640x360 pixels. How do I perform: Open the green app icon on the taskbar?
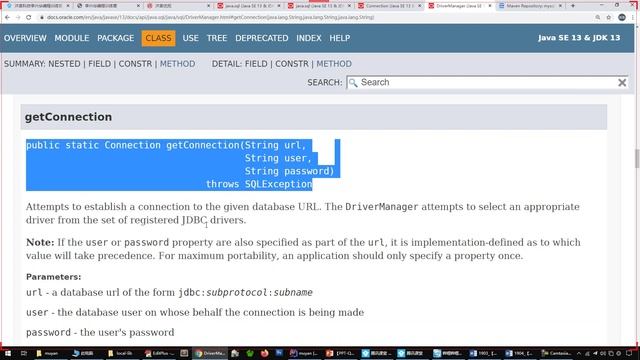point(250,353)
